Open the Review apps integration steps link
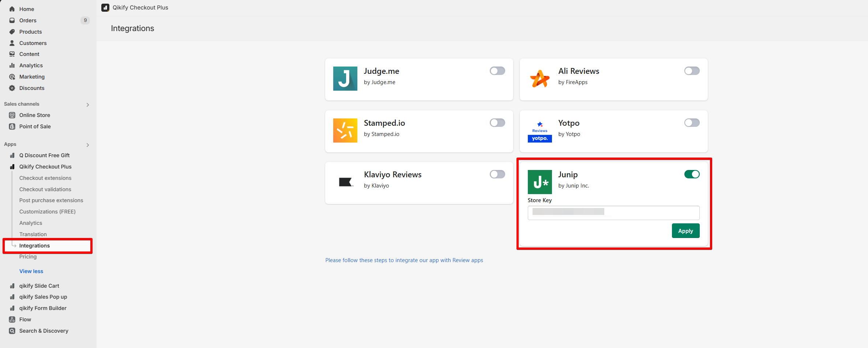868x348 pixels. click(404, 260)
